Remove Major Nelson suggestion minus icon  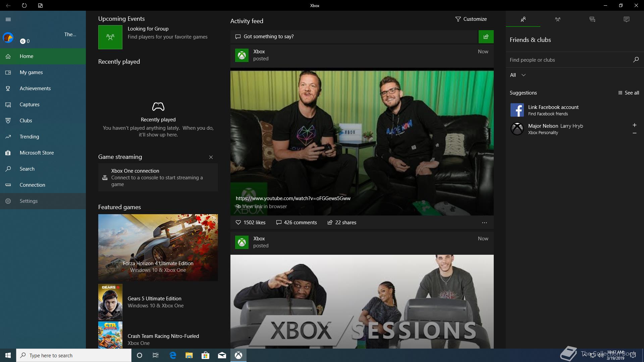pyautogui.click(x=634, y=133)
